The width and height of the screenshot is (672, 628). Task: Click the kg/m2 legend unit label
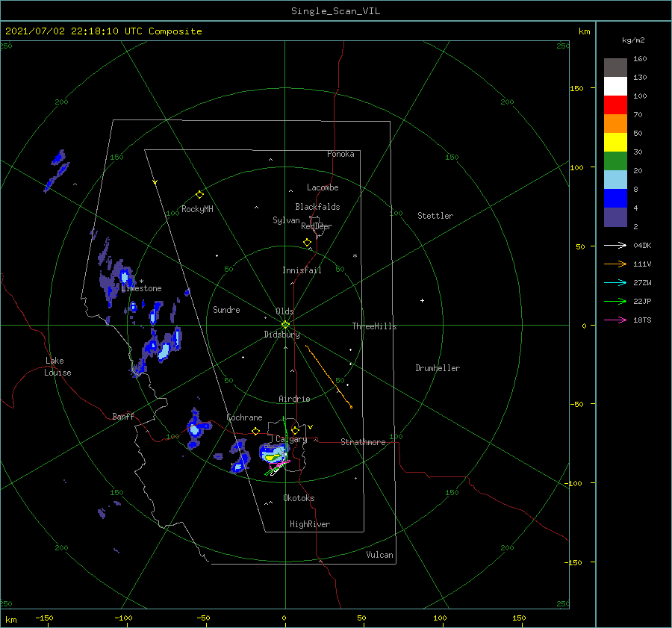pyautogui.click(x=633, y=40)
